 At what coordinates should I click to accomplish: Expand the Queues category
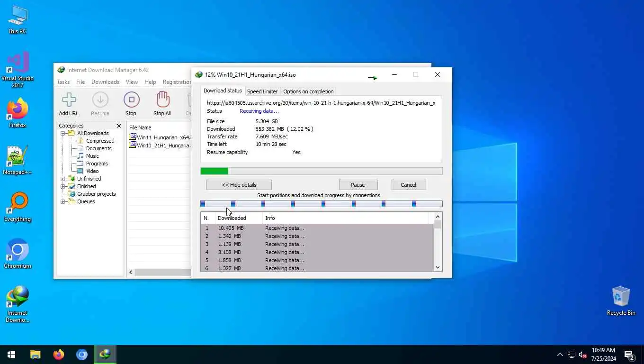coord(63,201)
